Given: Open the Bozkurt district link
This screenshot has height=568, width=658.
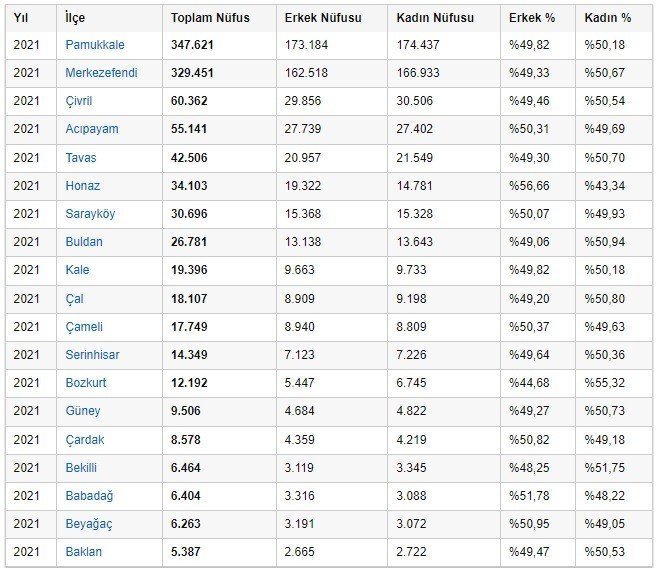Looking at the screenshot, I should (86, 383).
